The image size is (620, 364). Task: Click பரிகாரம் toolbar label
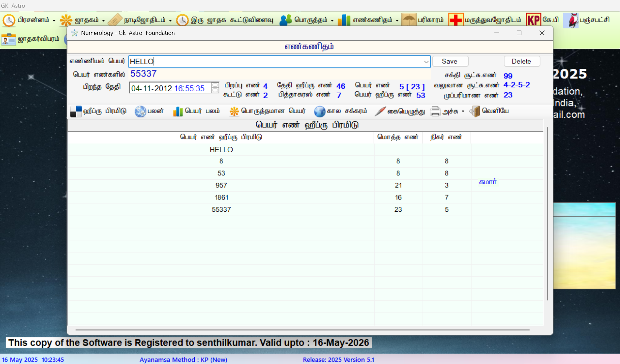click(431, 20)
